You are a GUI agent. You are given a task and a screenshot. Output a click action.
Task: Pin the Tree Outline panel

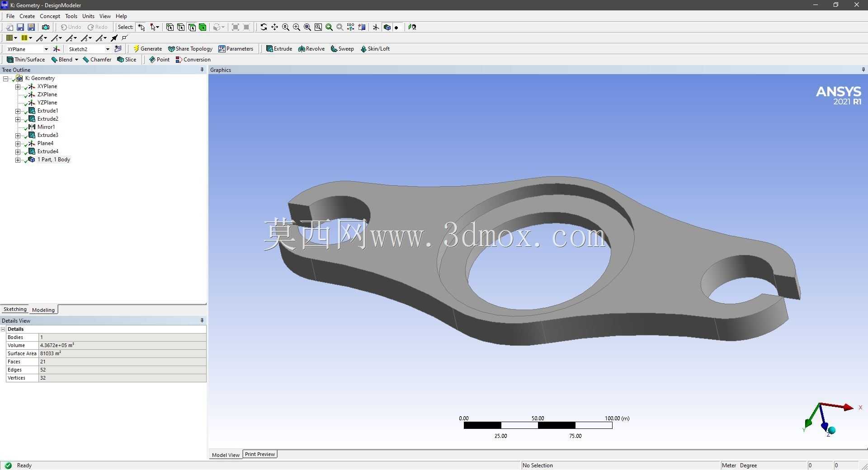[x=202, y=70]
